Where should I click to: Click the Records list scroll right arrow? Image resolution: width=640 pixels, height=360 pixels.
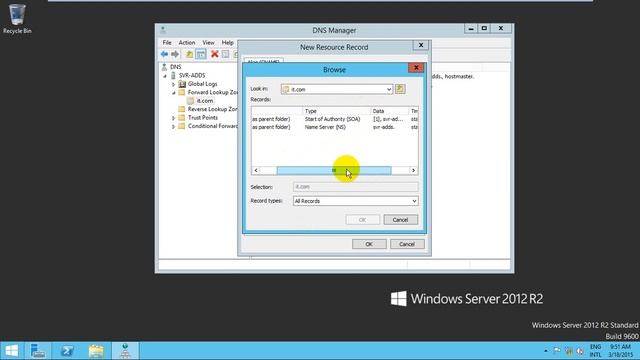(413, 170)
